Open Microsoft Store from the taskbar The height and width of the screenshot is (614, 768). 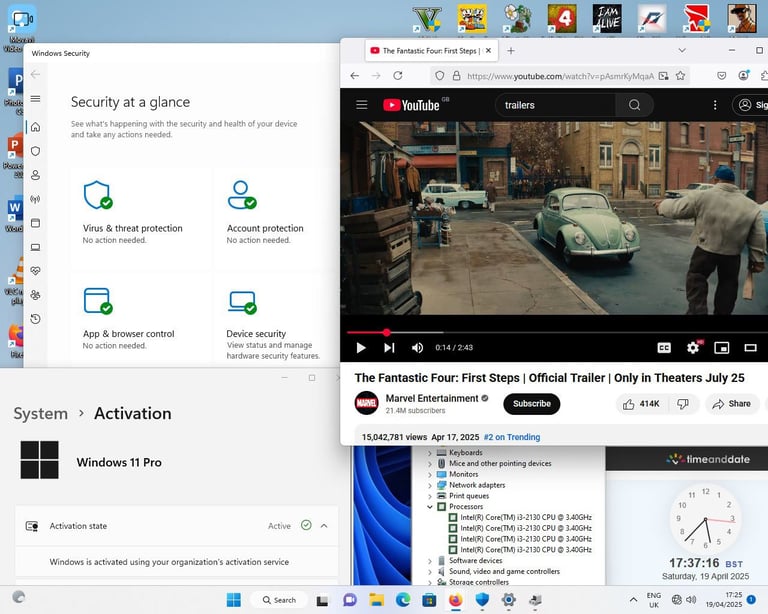coord(430,599)
